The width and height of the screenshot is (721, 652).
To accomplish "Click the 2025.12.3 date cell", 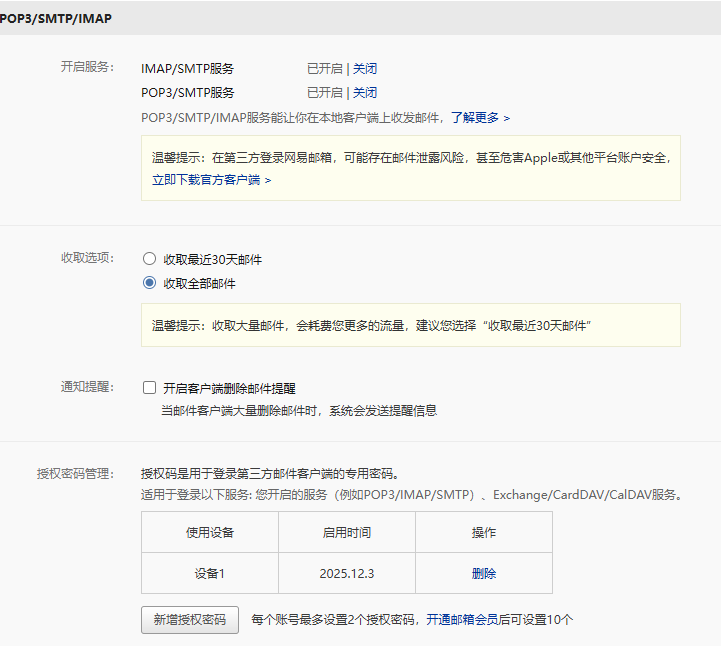I will click(347, 574).
